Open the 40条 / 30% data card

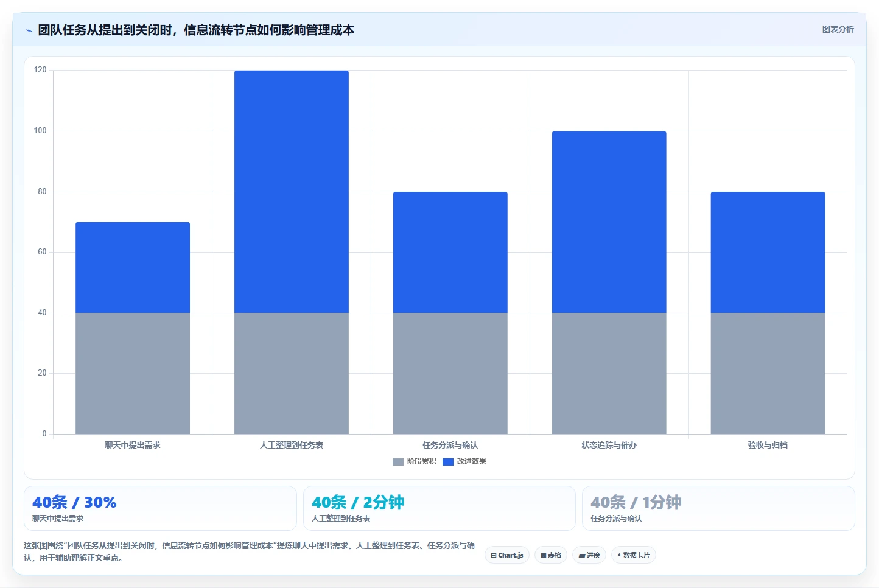pyautogui.click(x=160, y=508)
